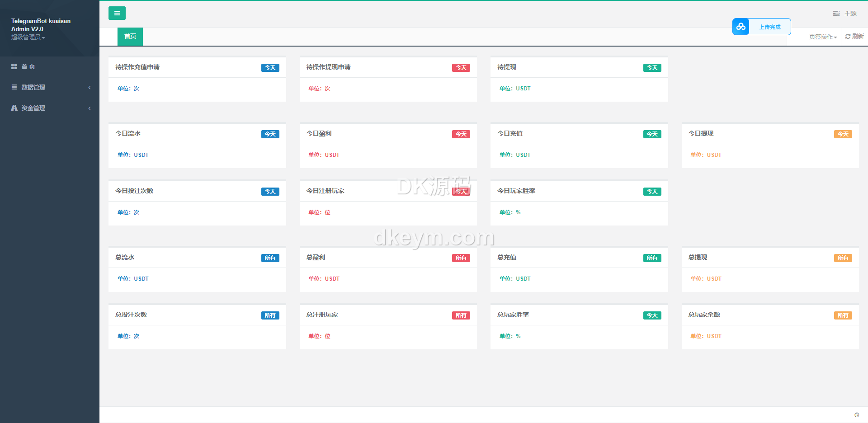Click the blue cloud upload icon

pyautogui.click(x=741, y=27)
